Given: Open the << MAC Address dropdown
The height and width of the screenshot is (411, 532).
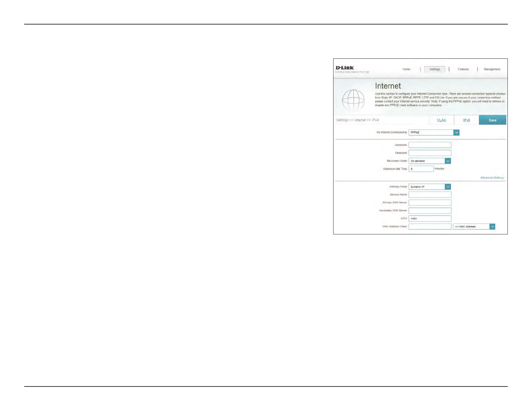Looking at the screenshot, I should point(474,227).
